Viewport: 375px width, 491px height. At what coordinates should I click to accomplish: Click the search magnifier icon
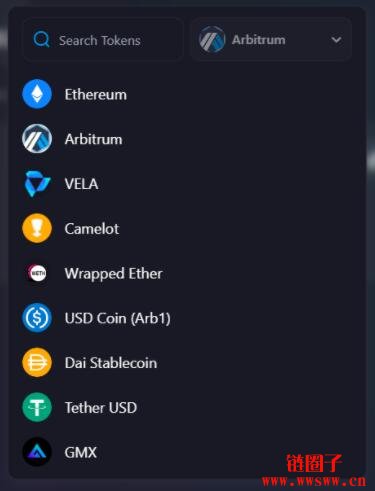coord(42,40)
